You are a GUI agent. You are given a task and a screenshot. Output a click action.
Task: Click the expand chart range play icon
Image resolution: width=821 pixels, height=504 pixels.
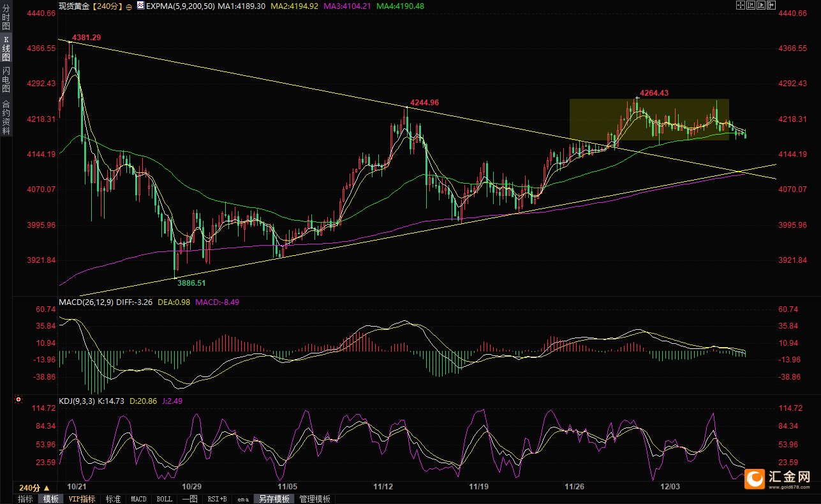pyautogui.click(x=761, y=5)
